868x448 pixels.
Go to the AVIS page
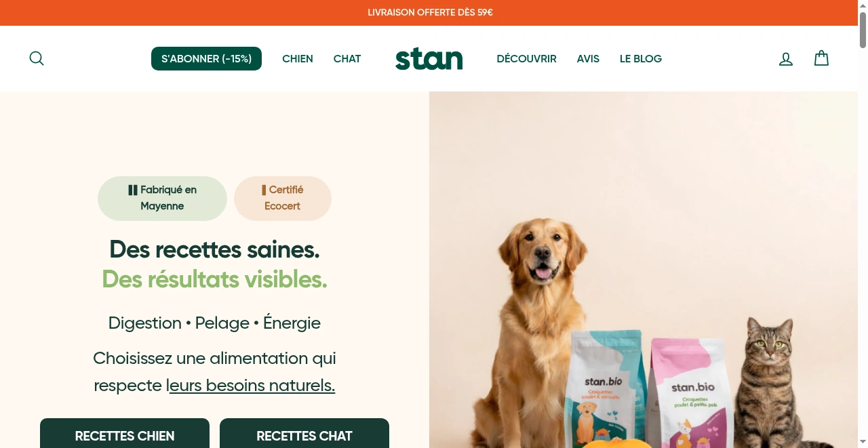coord(588,59)
